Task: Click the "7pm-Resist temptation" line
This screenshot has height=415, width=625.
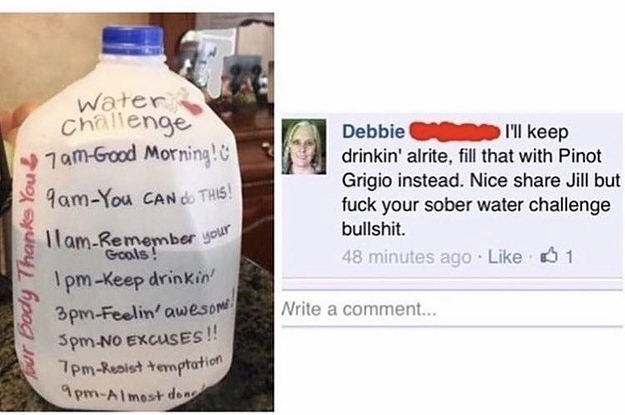Action: (x=140, y=366)
